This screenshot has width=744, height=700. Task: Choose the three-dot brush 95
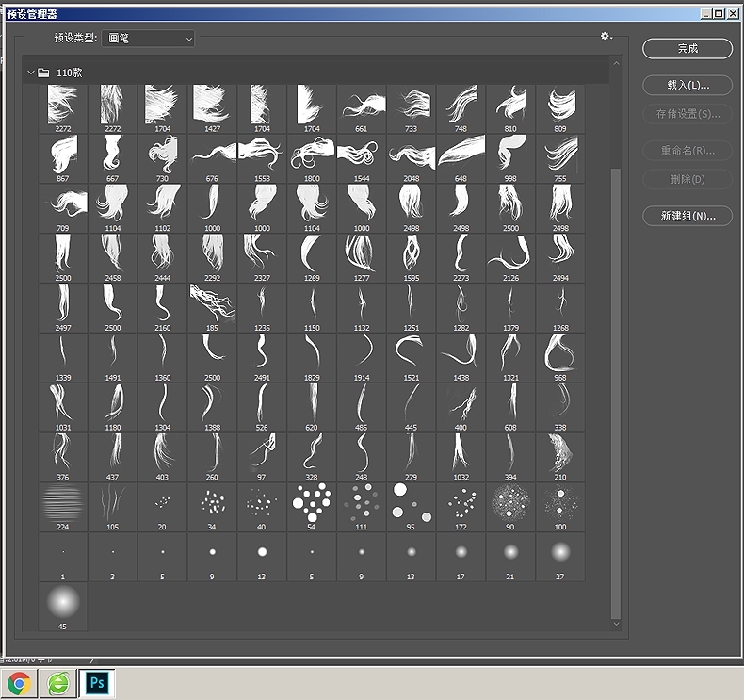[x=411, y=507]
